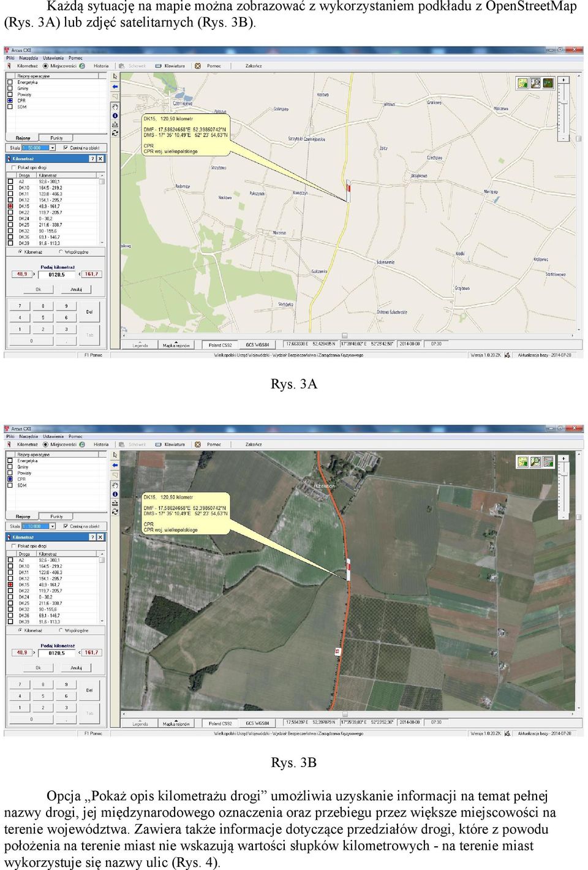Click the Miejscowości toolbar item in Rys. 3B window
The width and height of the screenshot is (588, 870).
click(x=60, y=444)
